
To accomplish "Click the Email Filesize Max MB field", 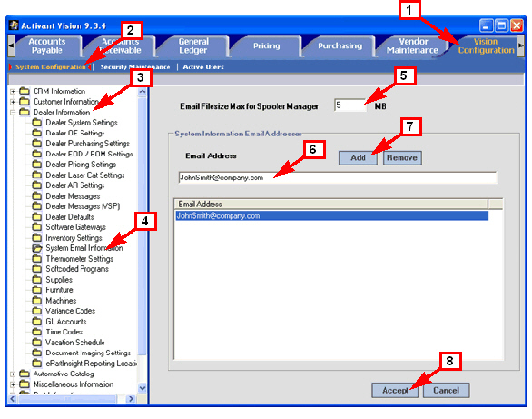I will point(350,105).
